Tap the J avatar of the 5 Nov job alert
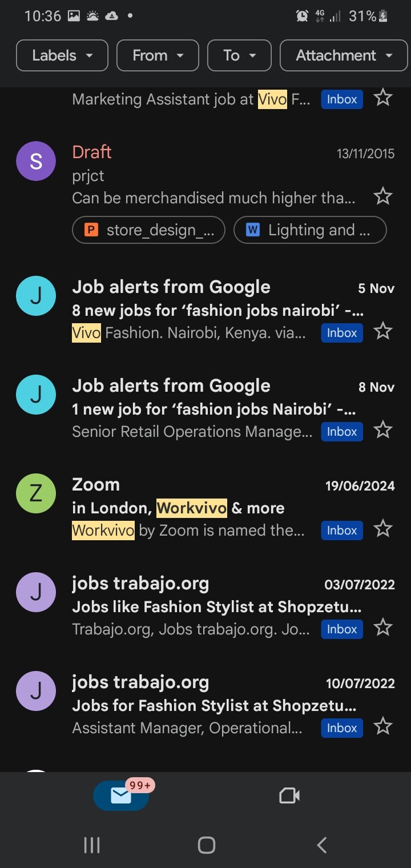The image size is (411, 868). coord(36,296)
